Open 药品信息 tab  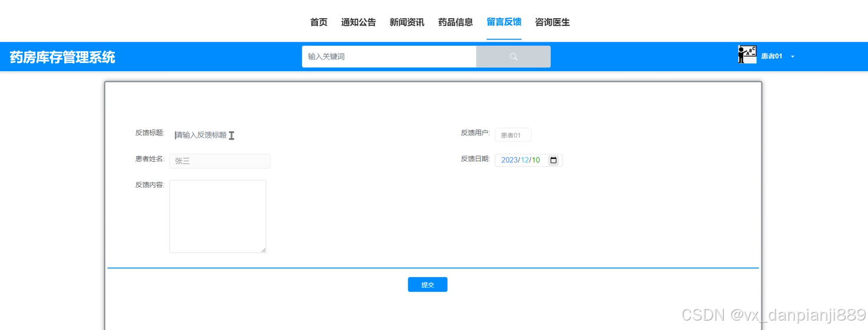point(455,22)
